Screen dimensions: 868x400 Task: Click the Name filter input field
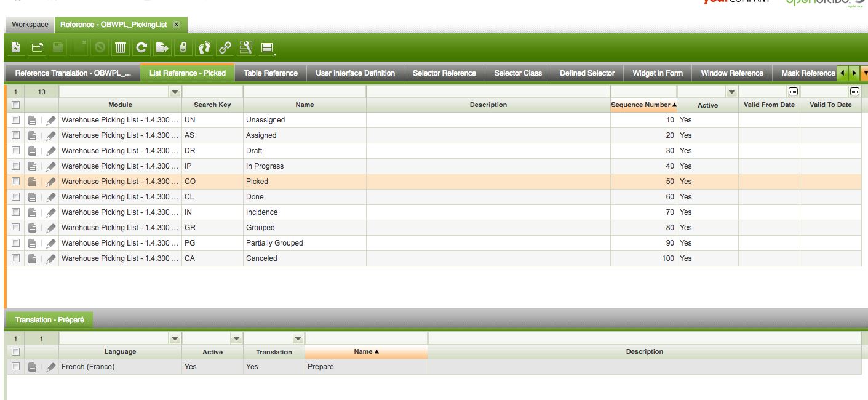(x=305, y=92)
